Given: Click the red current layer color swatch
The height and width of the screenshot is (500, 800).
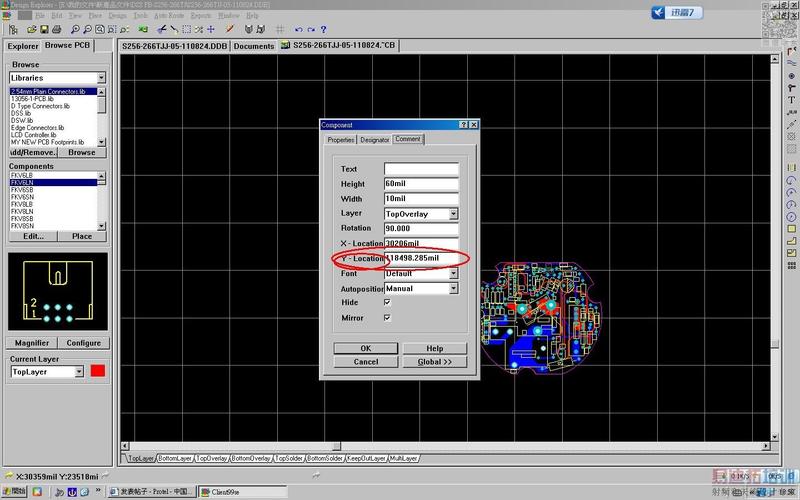Looking at the screenshot, I should [98, 372].
